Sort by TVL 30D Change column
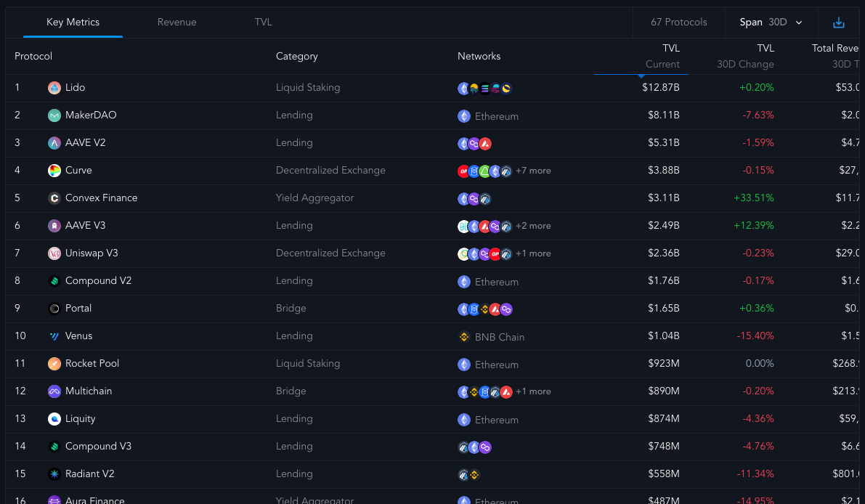This screenshot has width=865, height=504. pos(745,56)
